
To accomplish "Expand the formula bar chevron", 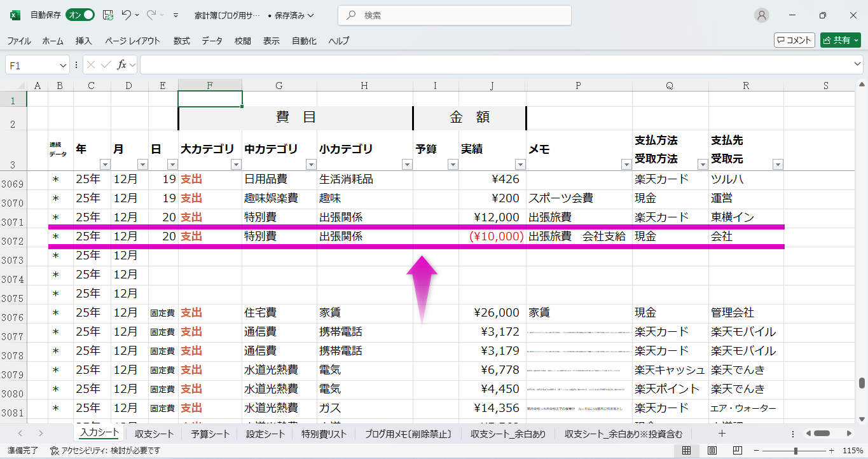I will click(x=858, y=65).
